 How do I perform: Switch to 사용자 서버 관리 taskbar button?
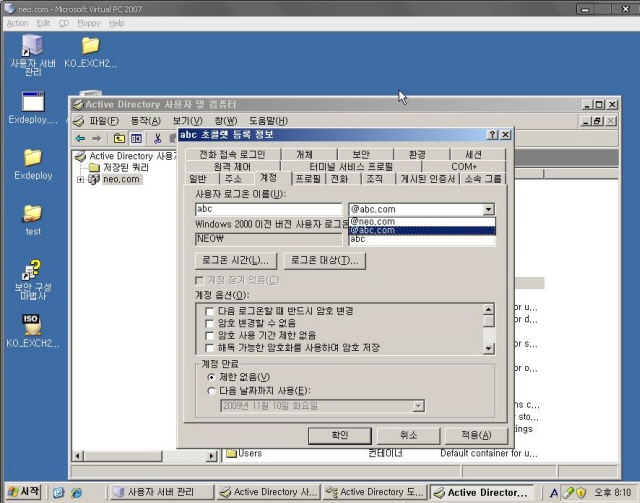pyautogui.click(x=162, y=492)
